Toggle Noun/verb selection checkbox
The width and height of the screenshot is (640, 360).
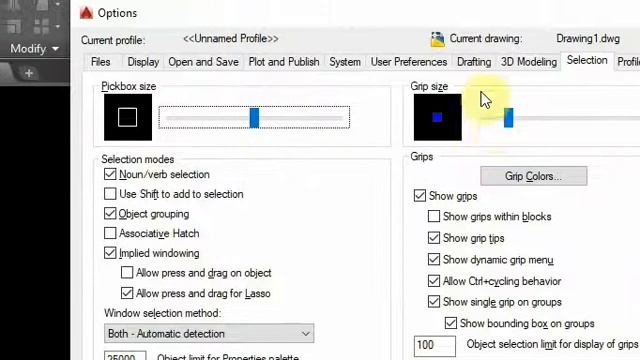110,174
